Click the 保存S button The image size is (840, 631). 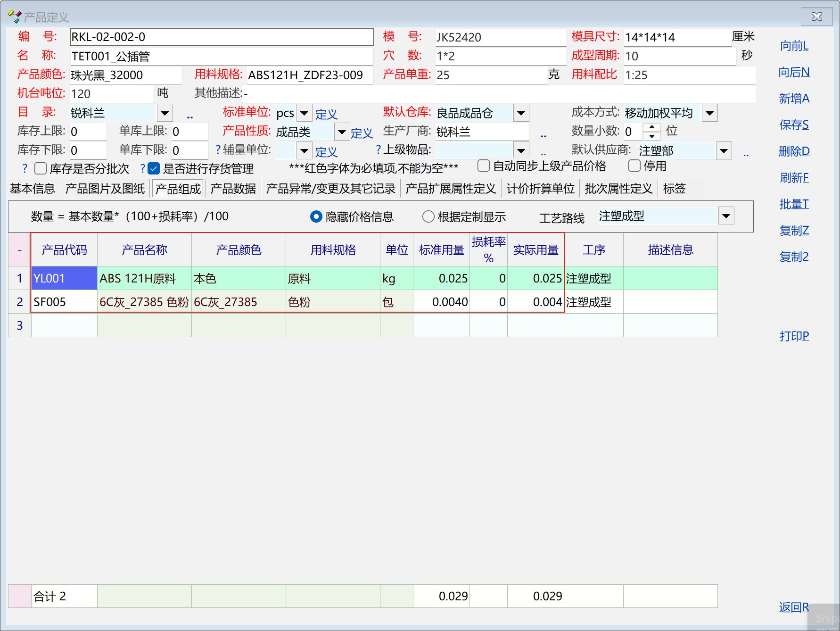[x=794, y=125]
